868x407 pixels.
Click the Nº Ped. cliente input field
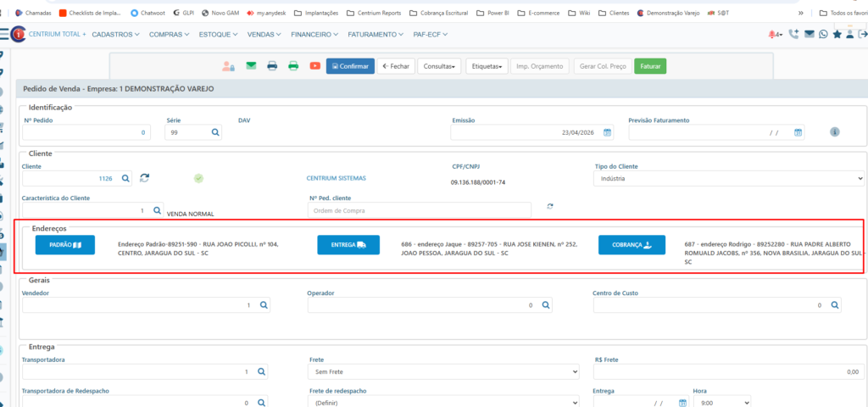tap(420, 210)
